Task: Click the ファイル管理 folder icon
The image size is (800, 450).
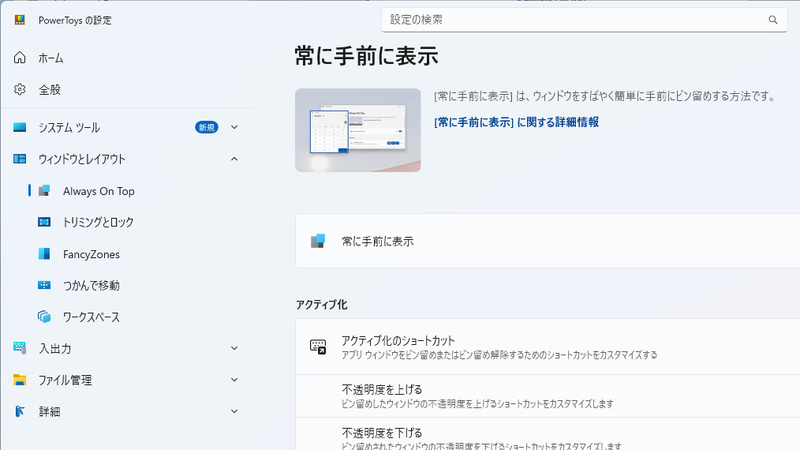Action: (x=19, y=380)
